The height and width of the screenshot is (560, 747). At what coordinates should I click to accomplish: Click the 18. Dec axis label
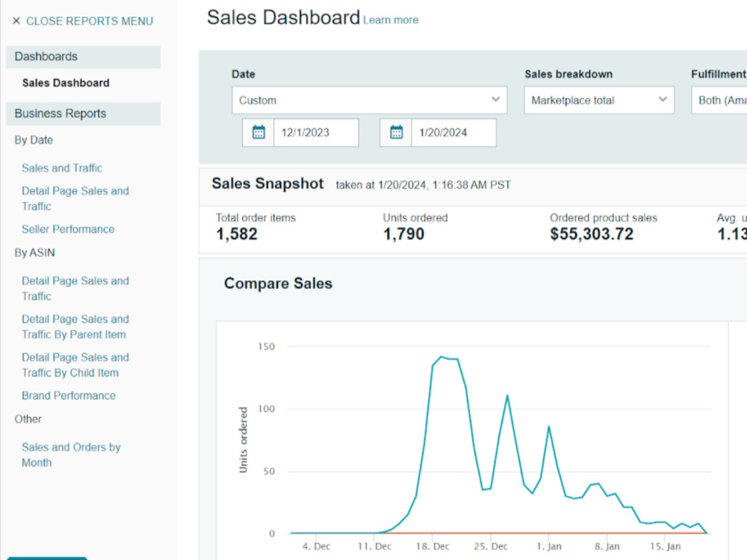coord(433,547)
